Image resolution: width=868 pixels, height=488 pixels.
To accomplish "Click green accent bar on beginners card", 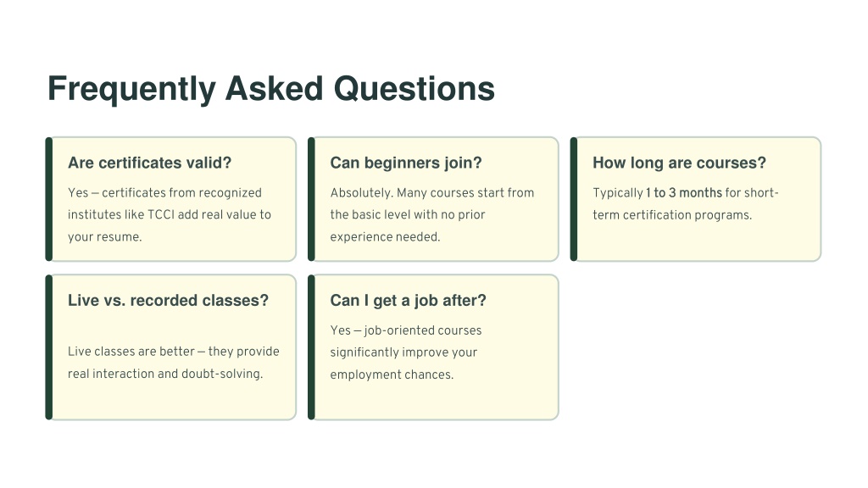I will (311, 199).
